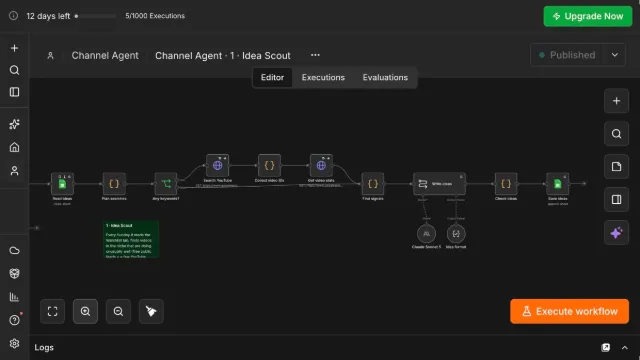The image size is (640, 360).
Task: Add a node with canvas plus button
Action: point(616,101)
